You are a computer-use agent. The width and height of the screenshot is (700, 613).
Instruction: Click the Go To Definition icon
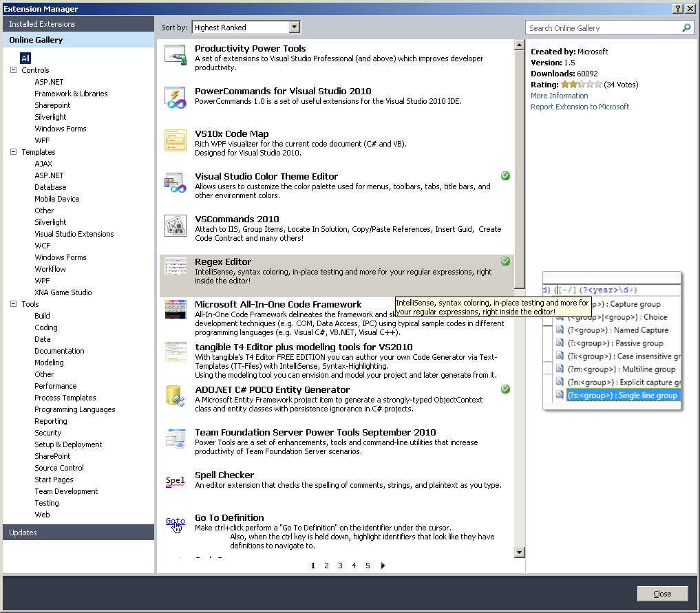176,524
